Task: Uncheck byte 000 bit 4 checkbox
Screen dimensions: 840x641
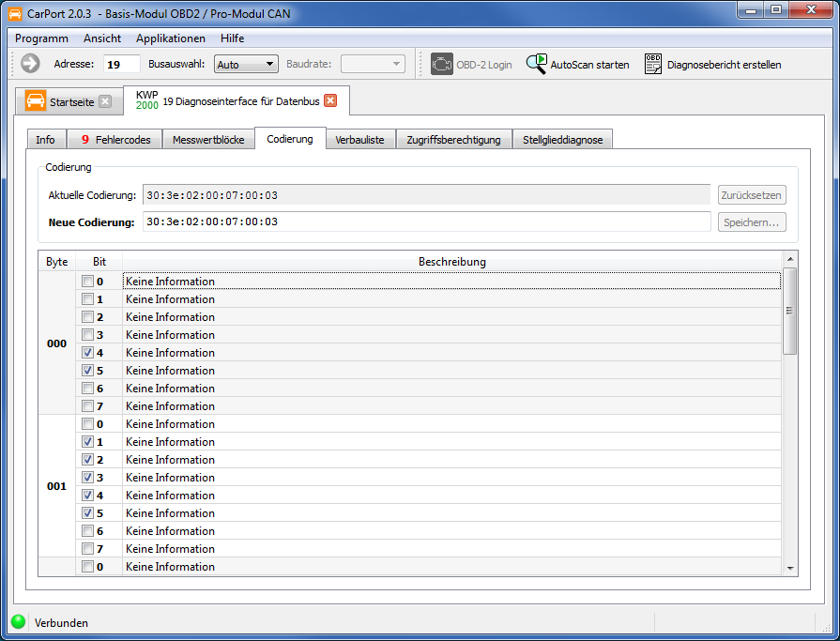Action: (88, 352)
